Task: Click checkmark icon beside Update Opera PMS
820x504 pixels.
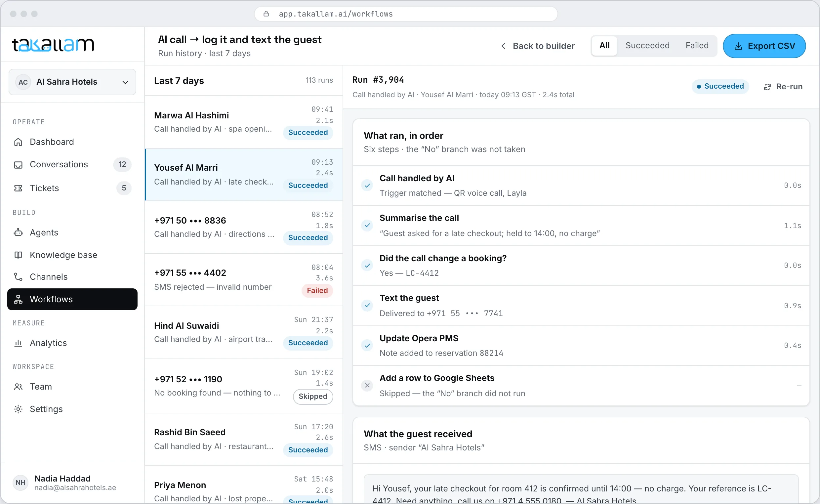Action: pos(367,346)
